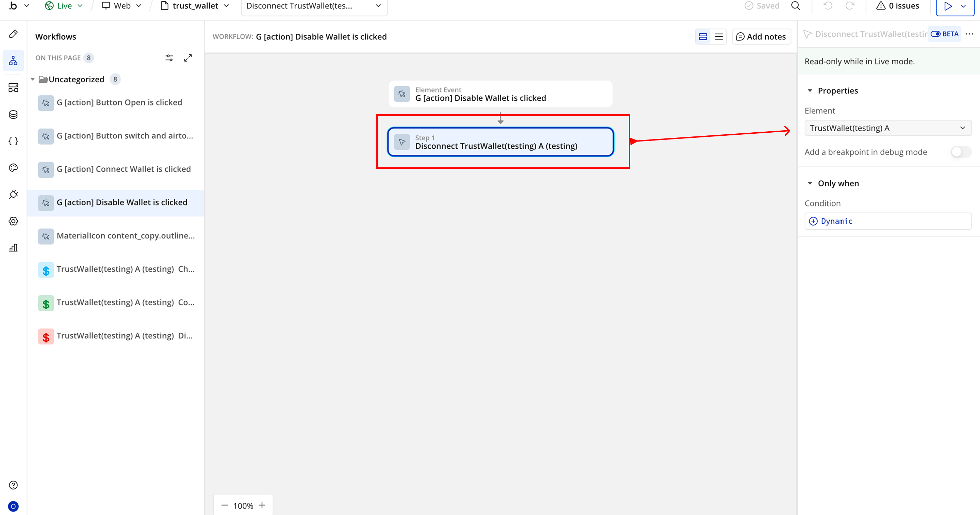This screenshot has width=980, height=515.
Task: Click the expand workflows panel arrows icon
Action: [188, 58]
